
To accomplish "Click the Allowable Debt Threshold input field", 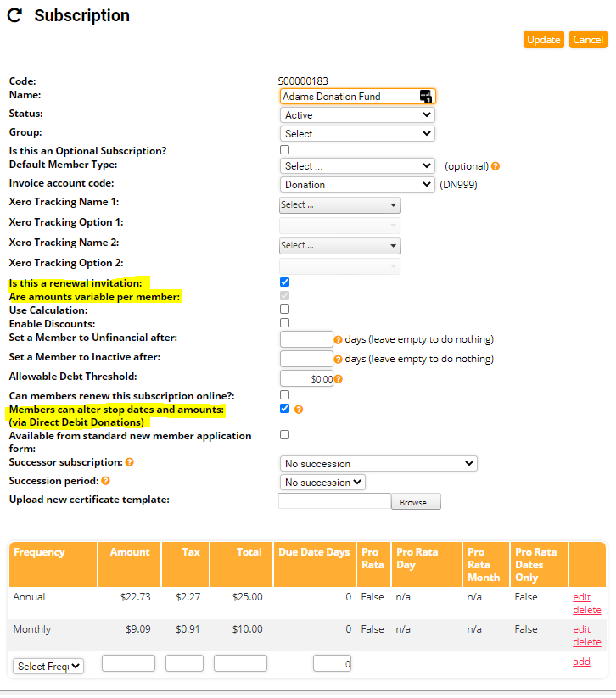I will click(x=306, y=379).
